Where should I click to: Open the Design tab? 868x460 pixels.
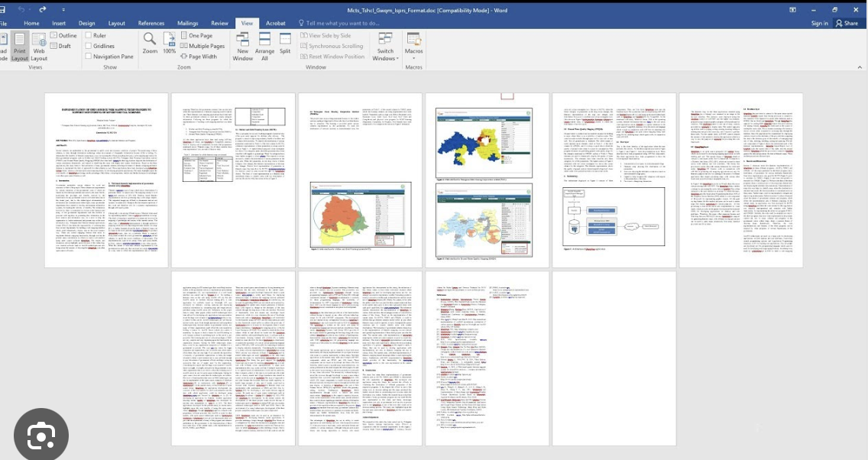pos(87,23)
